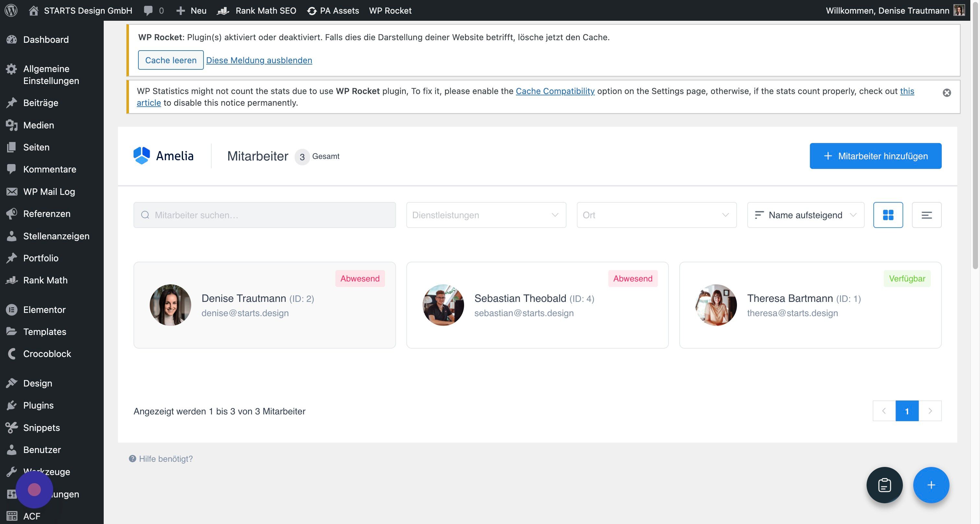Viewport: 980px width, 524px height.
Task: Click Verfügbar badge on Theresa Bartmann
Action: click(x=907, y=279)
